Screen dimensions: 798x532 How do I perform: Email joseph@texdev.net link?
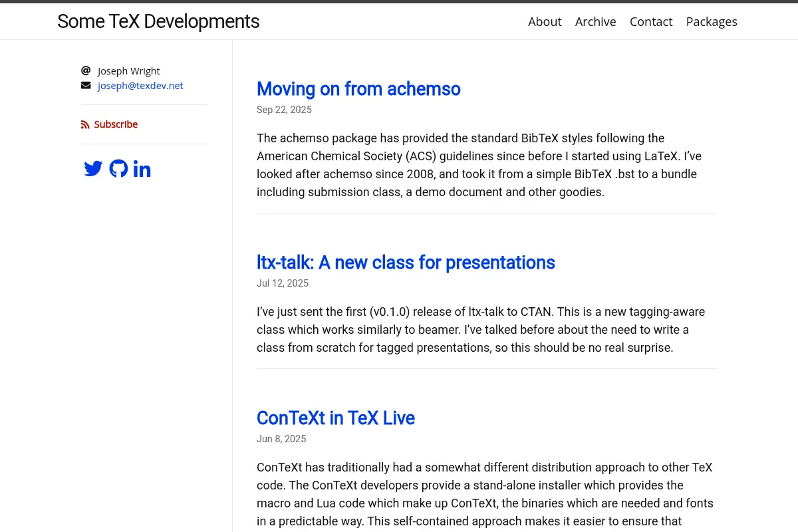[140, 85]
